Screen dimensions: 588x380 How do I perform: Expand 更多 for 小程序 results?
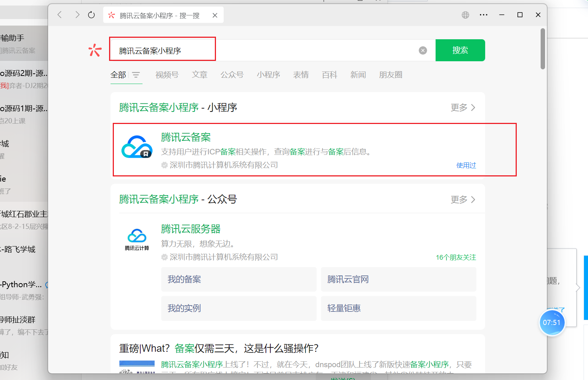tap(463, 107)
